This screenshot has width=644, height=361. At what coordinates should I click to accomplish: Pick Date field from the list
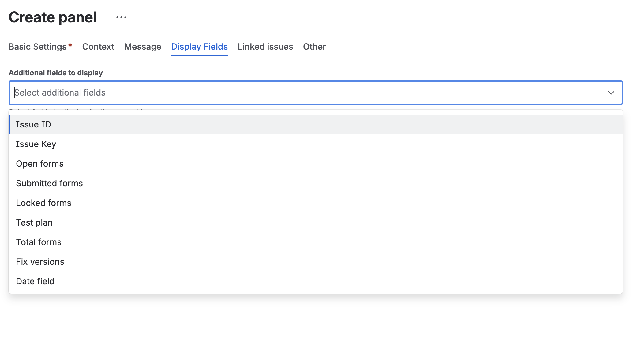[35, 281]
